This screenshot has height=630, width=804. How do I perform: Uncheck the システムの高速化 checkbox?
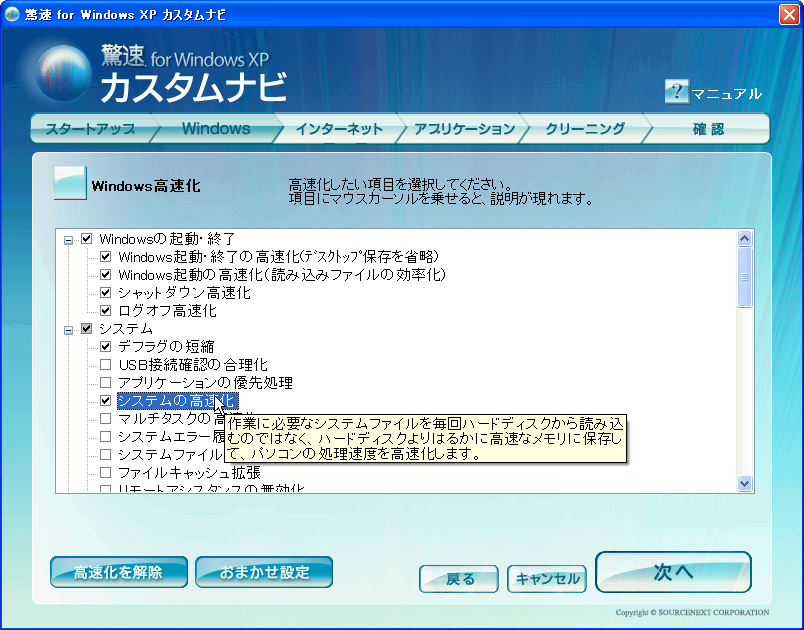(106, 400)
